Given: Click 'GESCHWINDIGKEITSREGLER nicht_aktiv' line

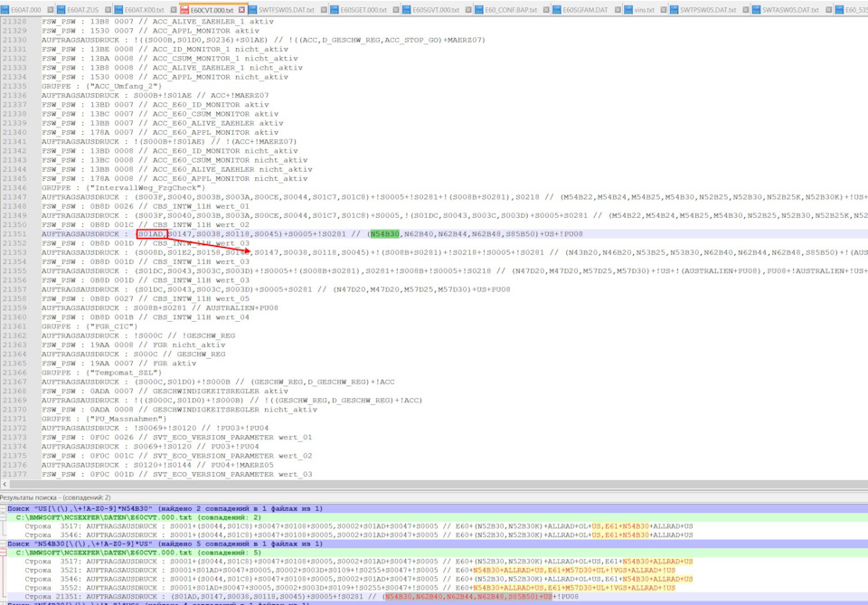Looking at the screenshot, I should pos(179,410).
